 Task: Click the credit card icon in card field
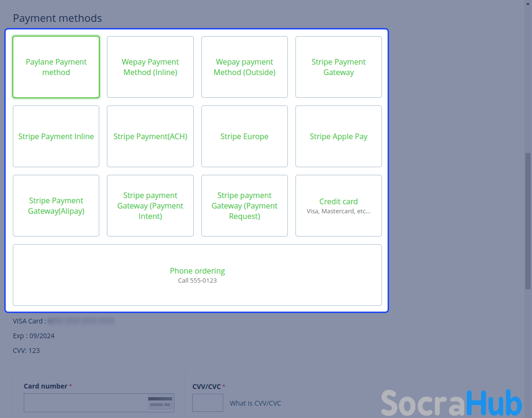click(160, 402)
